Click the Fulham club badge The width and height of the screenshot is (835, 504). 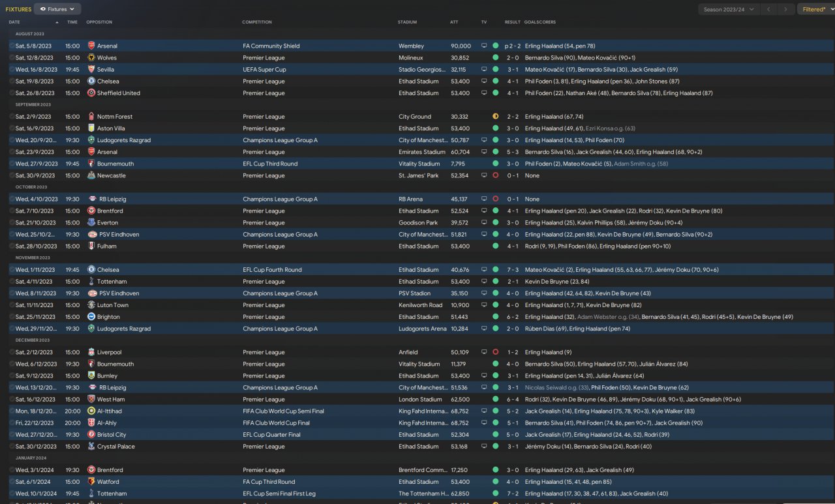pyautogui.click(x=91, y=246)
